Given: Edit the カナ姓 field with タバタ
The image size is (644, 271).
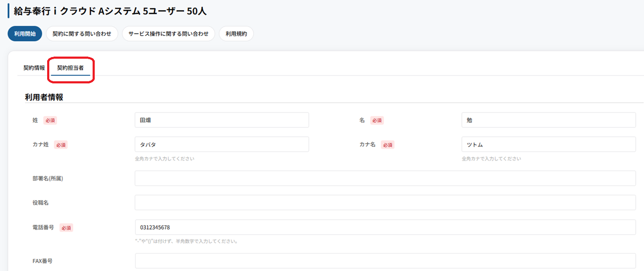Looking at the screenshot, I should (222, 144).
